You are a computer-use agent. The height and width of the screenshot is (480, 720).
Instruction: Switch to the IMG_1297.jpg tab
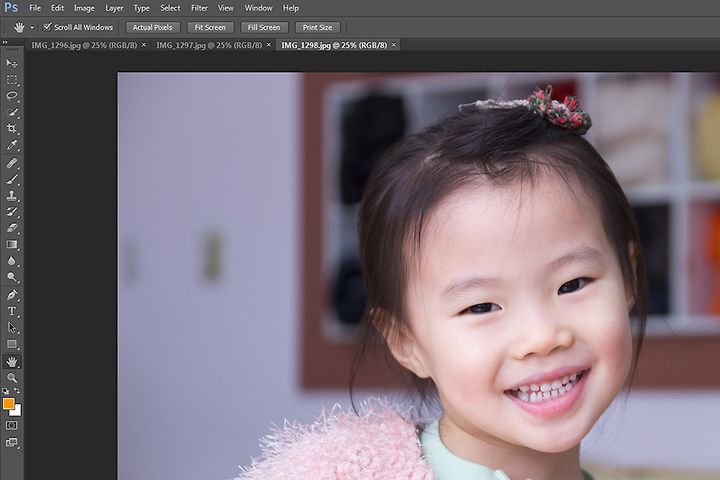pyautogui.click(x=209, y=45)
